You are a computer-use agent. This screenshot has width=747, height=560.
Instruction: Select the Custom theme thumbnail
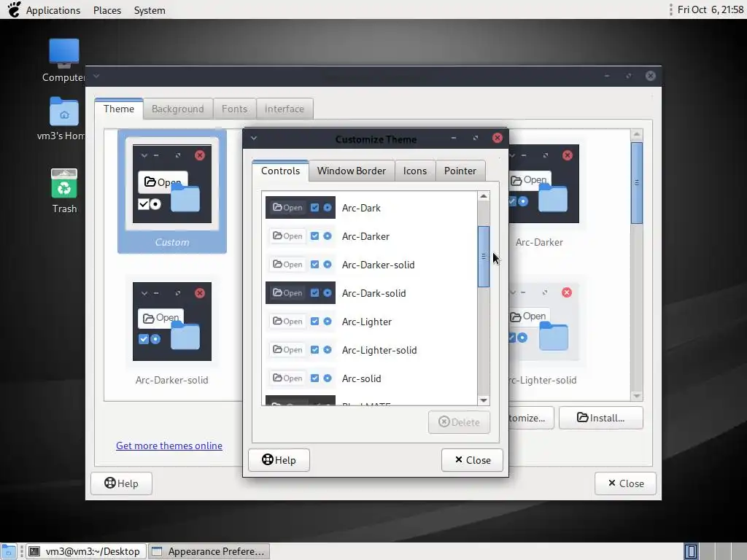pyautogui.click(x=172, y=192)
